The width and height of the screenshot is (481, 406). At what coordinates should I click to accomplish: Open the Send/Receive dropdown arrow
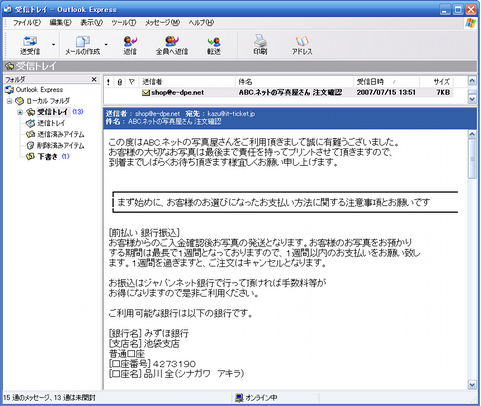click(x=53, y=44)
